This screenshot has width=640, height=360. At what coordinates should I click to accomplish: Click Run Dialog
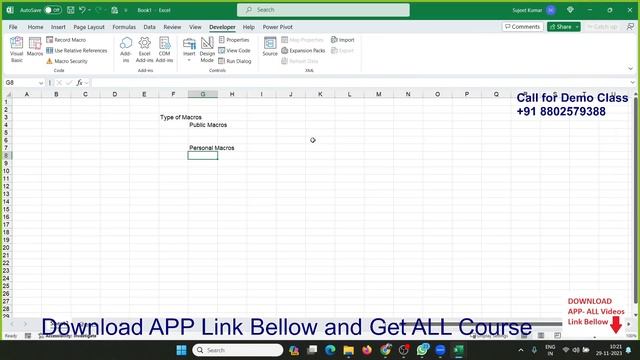[235, 61]
